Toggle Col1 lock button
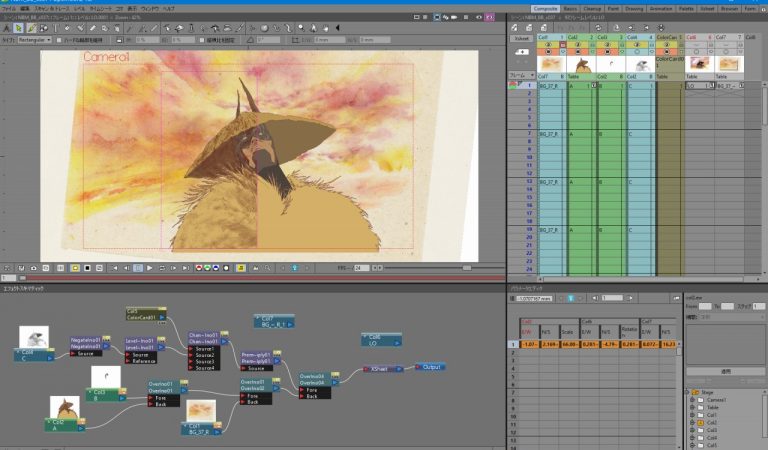 tap(563, 45)
